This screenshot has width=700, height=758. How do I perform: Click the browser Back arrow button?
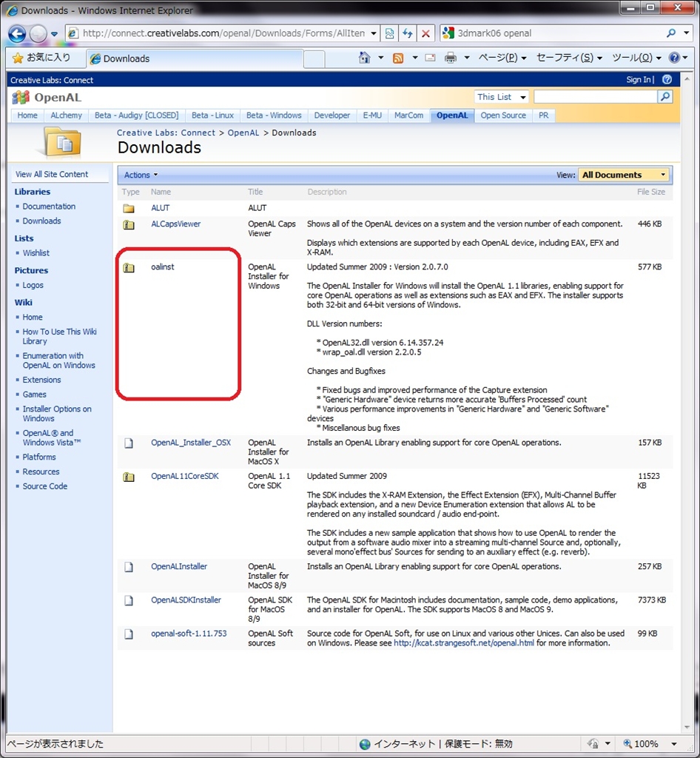18,33
